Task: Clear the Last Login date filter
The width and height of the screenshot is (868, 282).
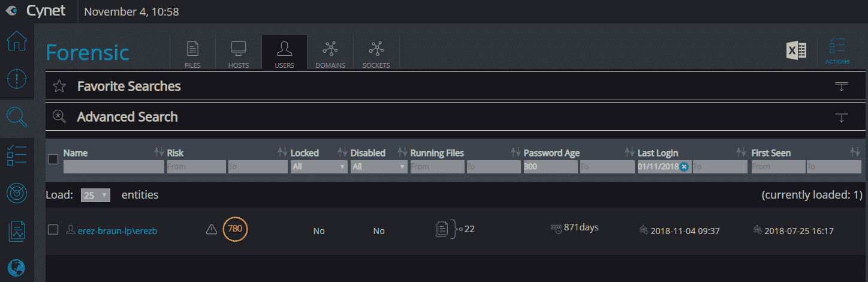Action: coord(684,167)
